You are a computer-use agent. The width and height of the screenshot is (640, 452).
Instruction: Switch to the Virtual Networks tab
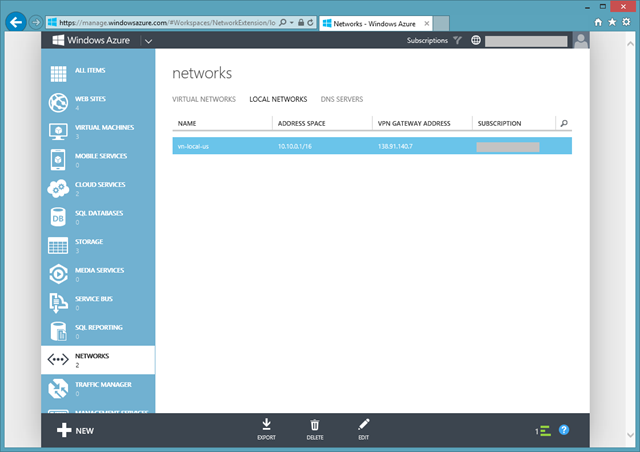(x=204, y=99)
